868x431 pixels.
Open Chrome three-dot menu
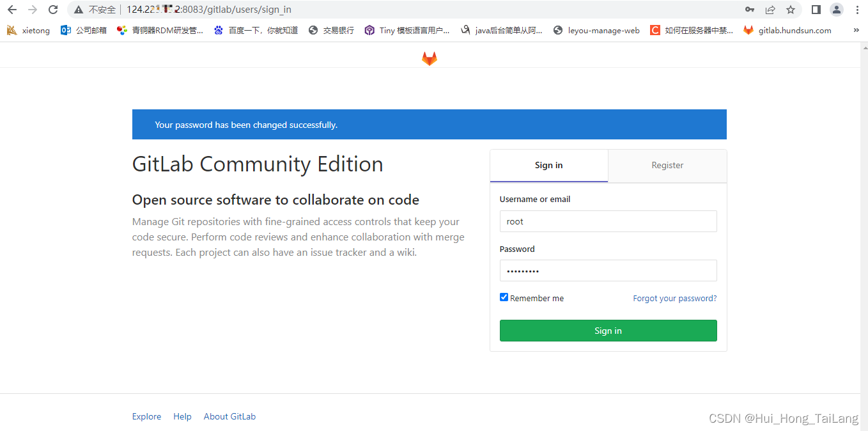[x=857, y=10]
